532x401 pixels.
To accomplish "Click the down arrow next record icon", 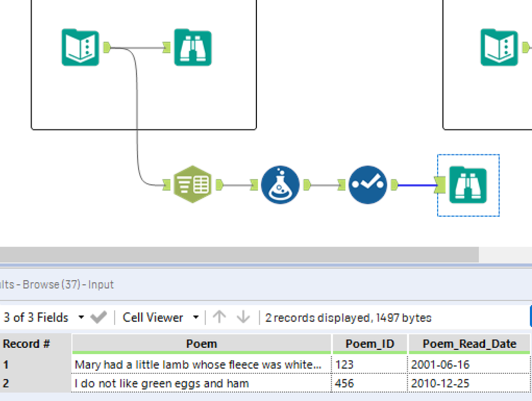I will click(x=243, y=317).
